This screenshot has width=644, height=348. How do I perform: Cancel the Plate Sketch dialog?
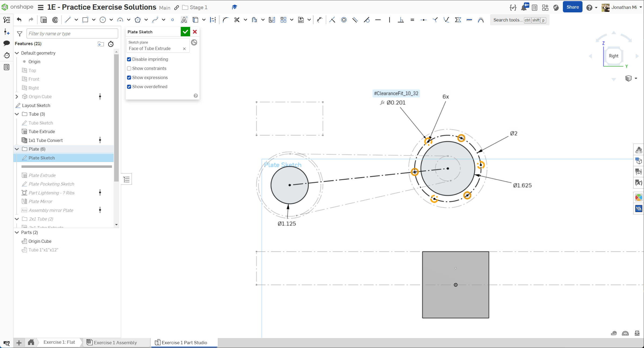coord(195,32)
